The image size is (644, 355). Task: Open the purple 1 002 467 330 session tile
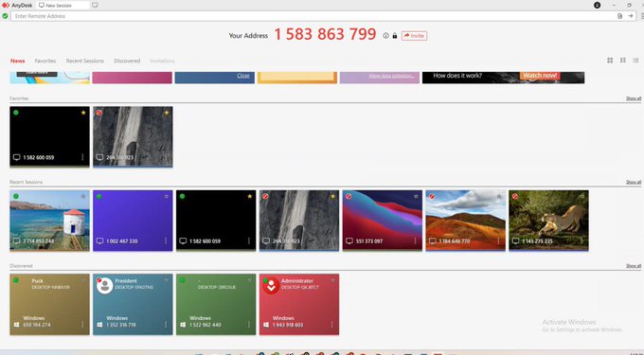tap(133, 221)
